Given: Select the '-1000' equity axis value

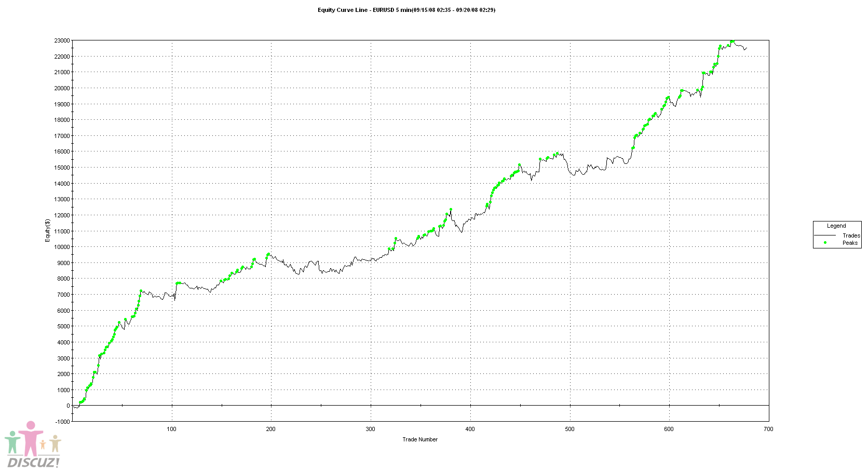Looking at the screenshot, I should [62, 422].
